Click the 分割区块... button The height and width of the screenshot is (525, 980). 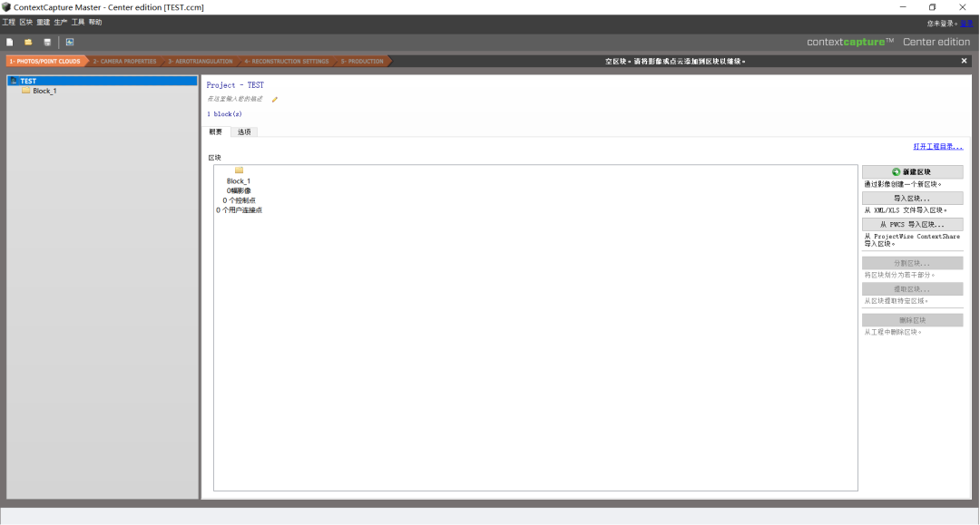913,263
